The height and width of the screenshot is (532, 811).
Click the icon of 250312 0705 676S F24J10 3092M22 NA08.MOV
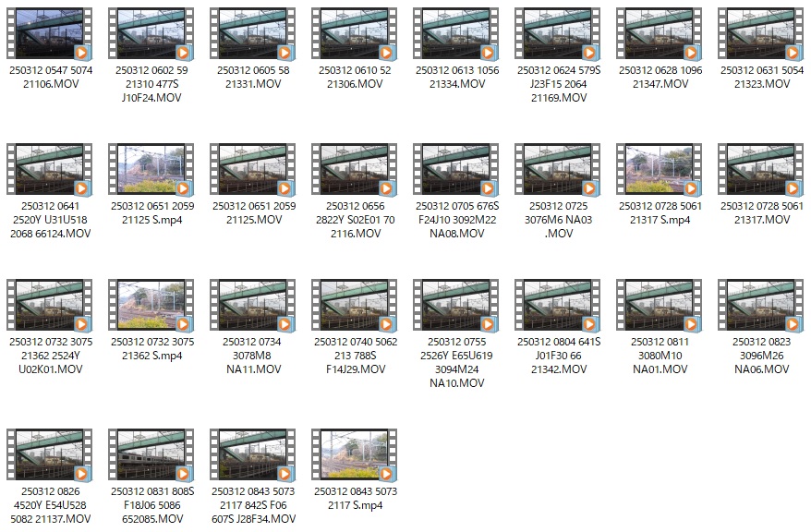coord(455,170)
